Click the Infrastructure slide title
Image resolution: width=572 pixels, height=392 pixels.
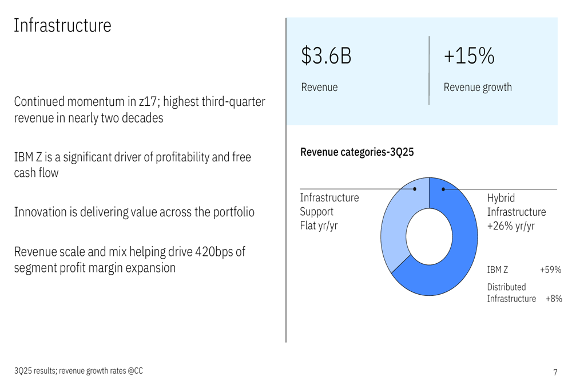62,26
